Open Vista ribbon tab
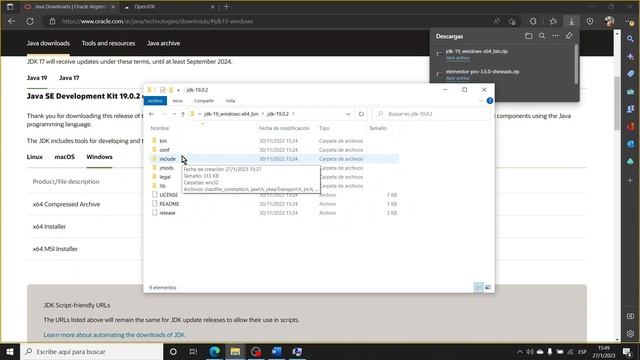Viewport: 640px width, 360px height. click(230, 101)
